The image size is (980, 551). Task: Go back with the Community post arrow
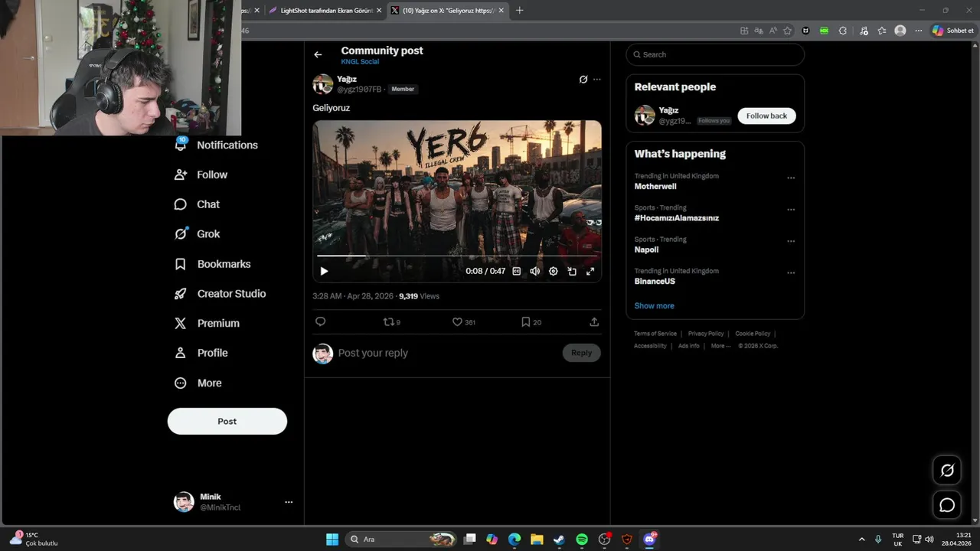pyautogui.click(x=318, y=54)
